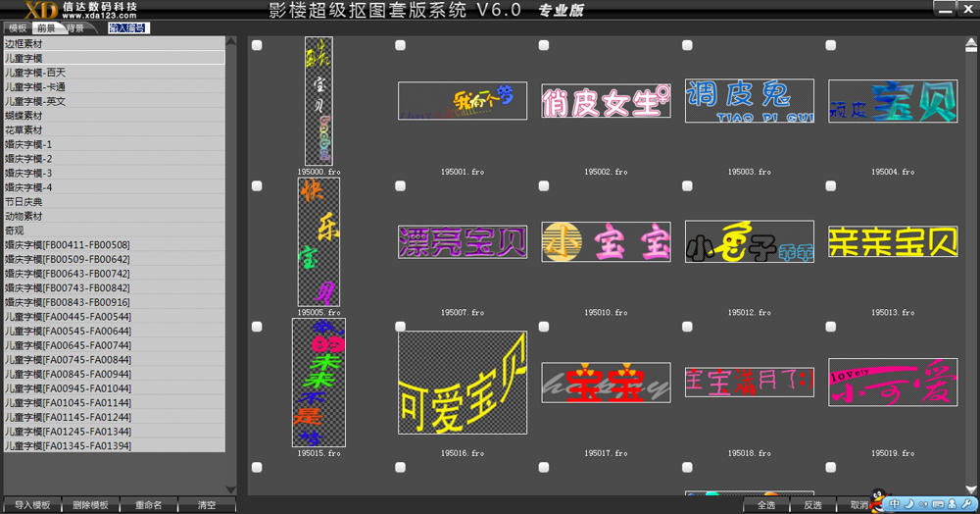Click the thumbnail panel scroll-up arrow
Viewport: 980px width, 514px height.
tap(970, 44)
